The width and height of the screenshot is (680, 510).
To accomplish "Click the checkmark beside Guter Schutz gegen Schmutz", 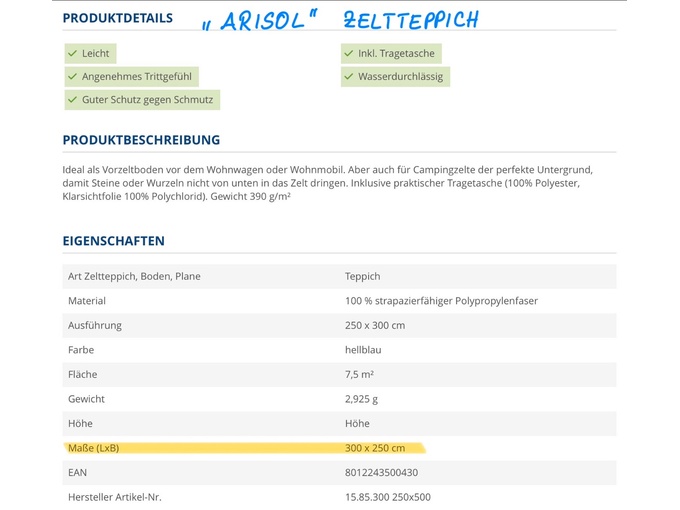I will pos(72,99).
